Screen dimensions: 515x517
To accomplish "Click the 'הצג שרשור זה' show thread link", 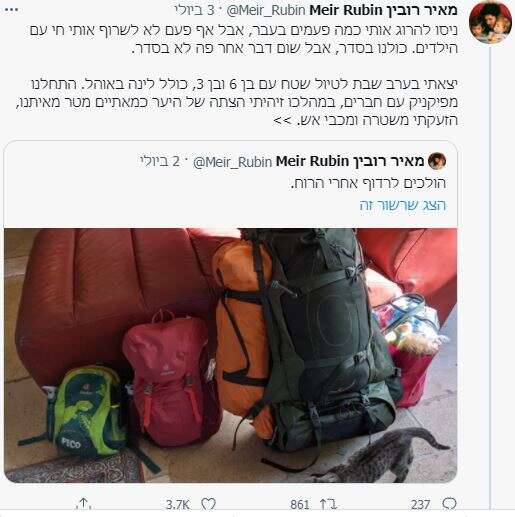I will [x=403, y=205].
